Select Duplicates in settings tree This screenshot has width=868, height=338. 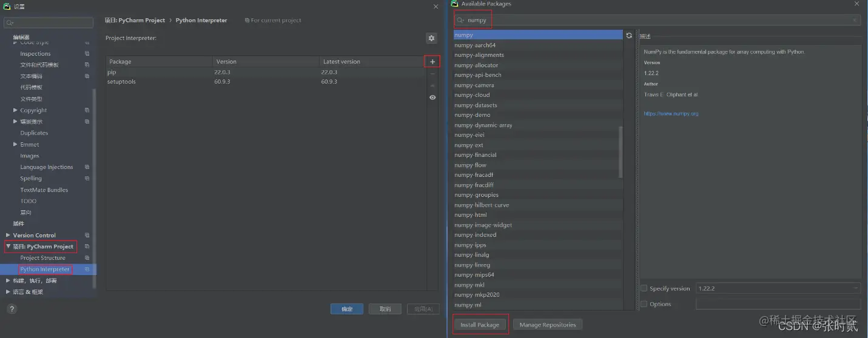pos(34,133)
